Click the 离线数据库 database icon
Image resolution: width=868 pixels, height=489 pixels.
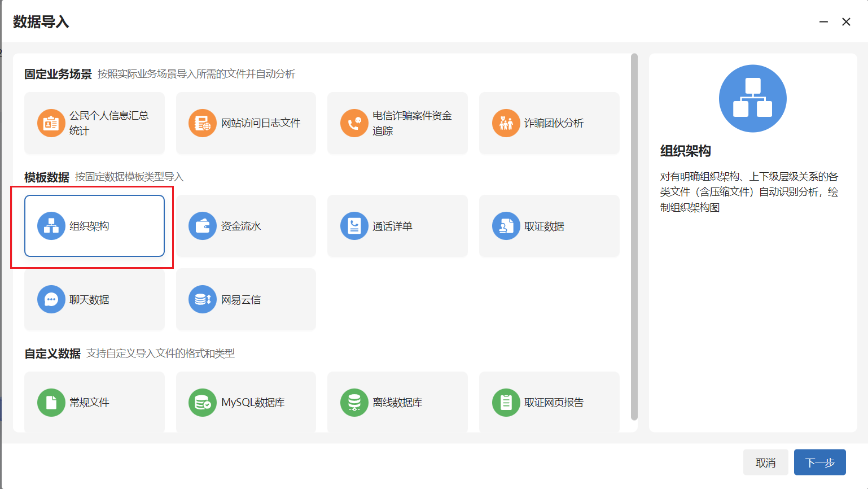354,402
